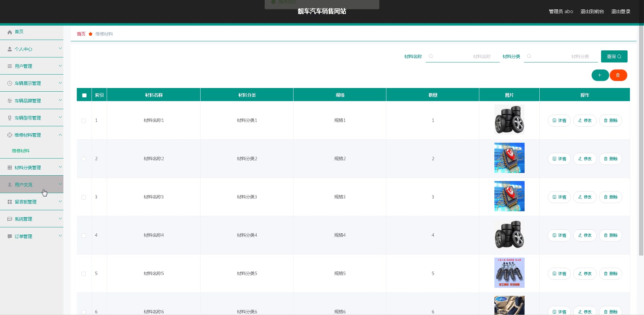644x315 pixels.
Task: Click 首页 label in the sidebar
Action: coord(19,32)
